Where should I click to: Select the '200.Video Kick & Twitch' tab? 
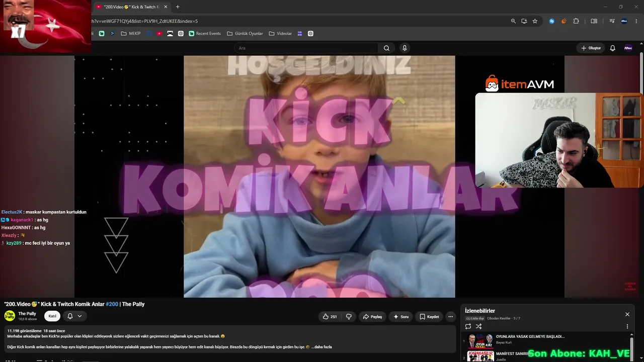[132, 7]
